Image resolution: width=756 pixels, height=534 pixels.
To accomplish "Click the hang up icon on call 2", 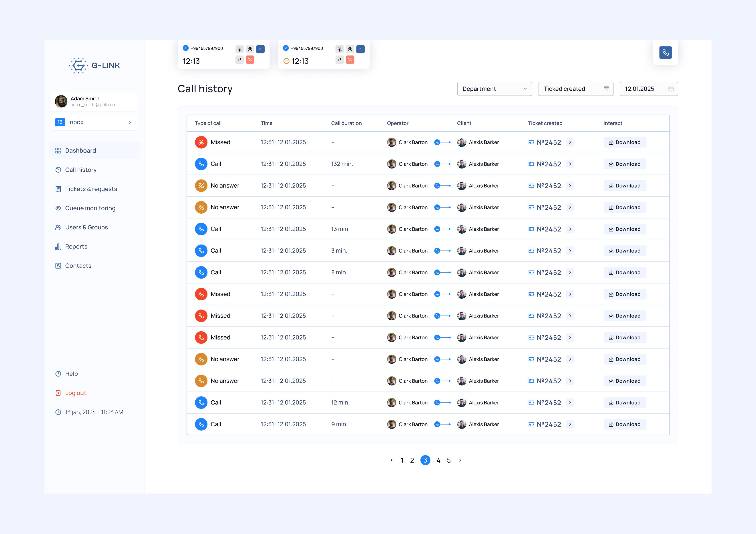I will pos(350,60).
